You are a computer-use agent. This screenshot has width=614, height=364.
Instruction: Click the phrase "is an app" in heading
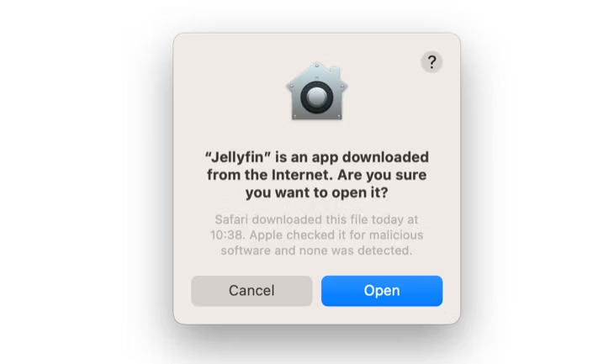307,157
